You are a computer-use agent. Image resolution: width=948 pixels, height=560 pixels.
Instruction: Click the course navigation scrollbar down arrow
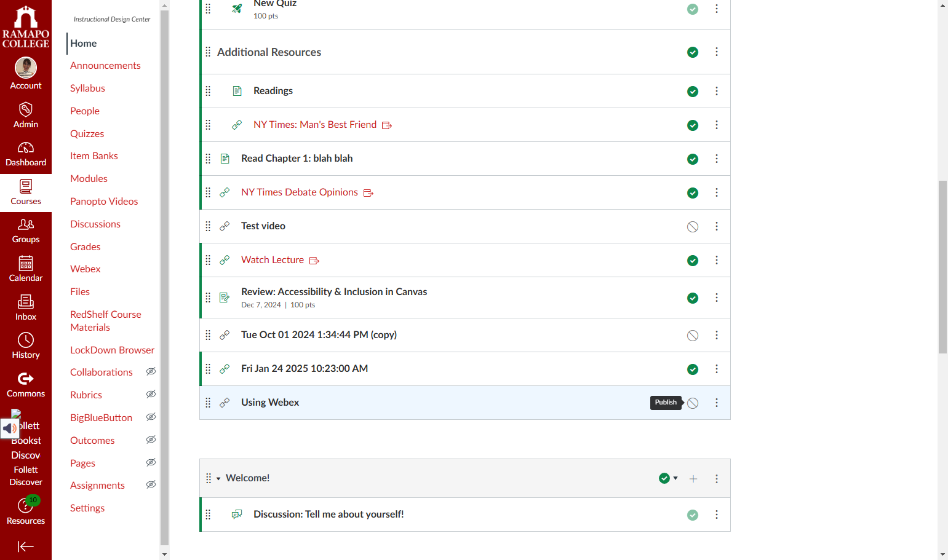pyautogui.click(x=164, y=554)
